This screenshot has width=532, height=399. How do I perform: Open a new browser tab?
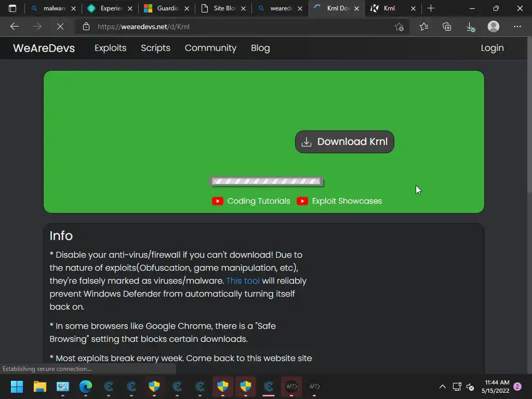tap(431, 8)
